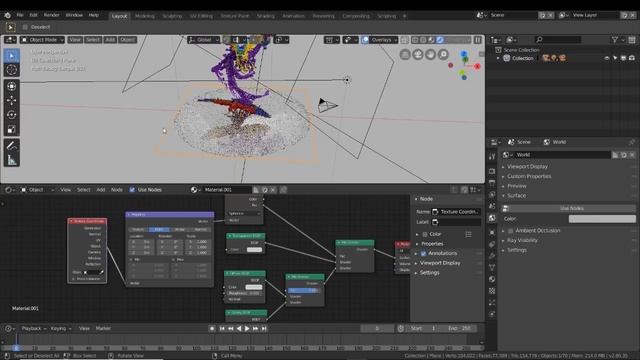Image resolution: width=640 pixels, height=360 pixels.
Task: Toggle Collection visibility eye icon
Action: (x=607, y=58)
